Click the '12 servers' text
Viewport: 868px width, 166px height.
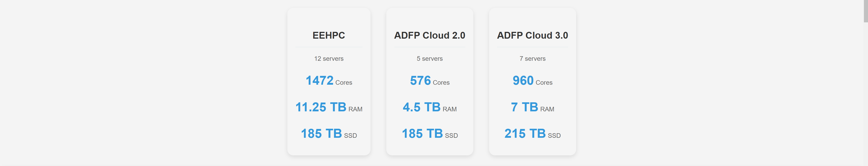click(x=329, y=58)
